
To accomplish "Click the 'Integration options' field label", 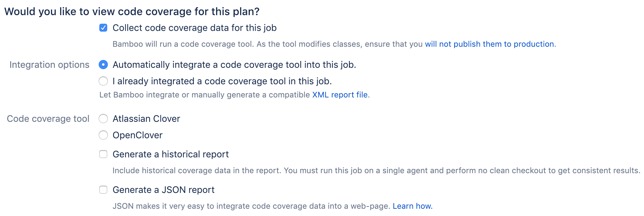I will (49, 65).
